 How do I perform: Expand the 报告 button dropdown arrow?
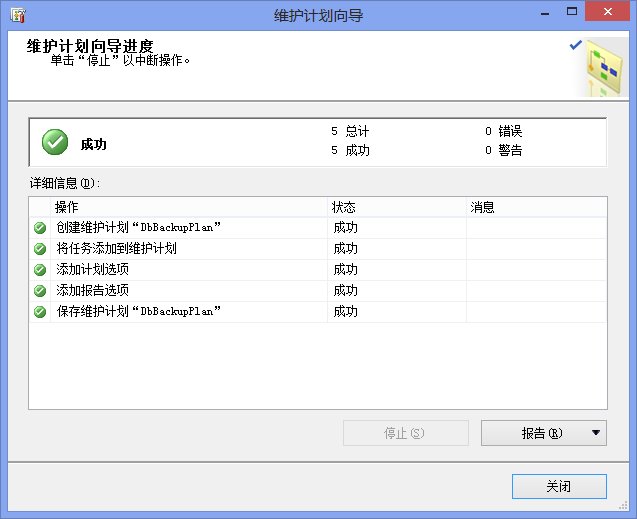pos(596,433)
